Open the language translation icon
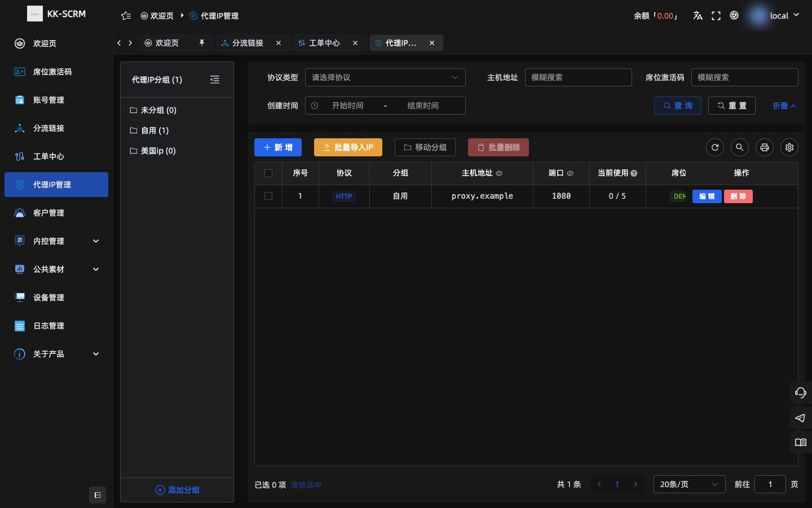The width and height of the screenshot is (812, 508). coord(698,16)
